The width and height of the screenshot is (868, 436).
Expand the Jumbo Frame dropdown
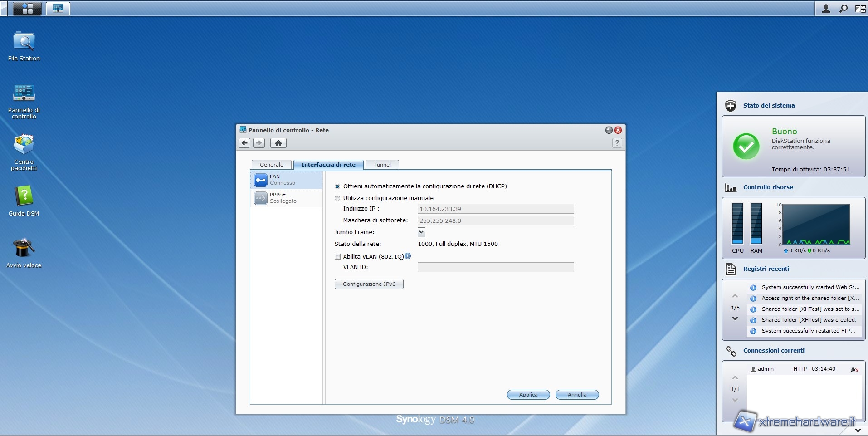click(x=421, y=232)
